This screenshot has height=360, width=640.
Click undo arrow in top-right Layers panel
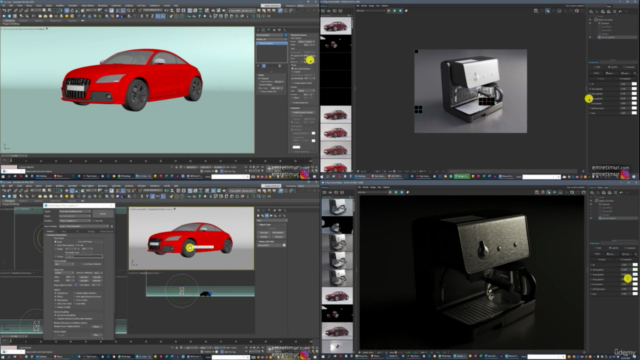tap(620, 11)
